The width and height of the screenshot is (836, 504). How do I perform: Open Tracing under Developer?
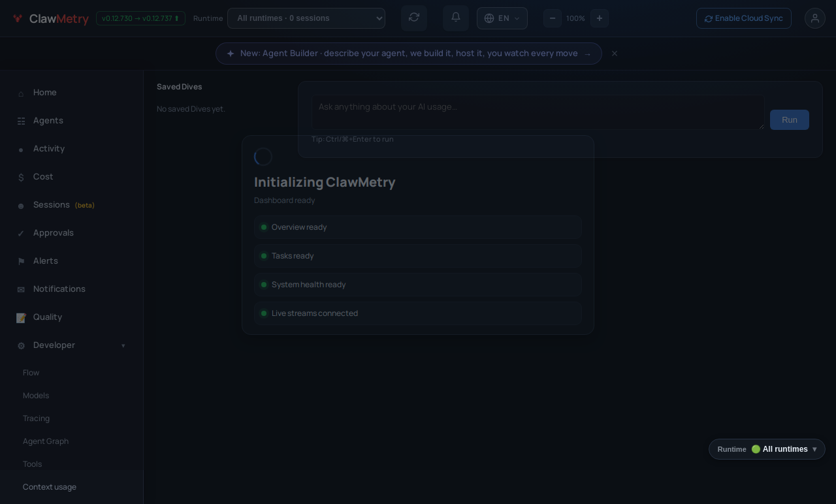point(36,418)
